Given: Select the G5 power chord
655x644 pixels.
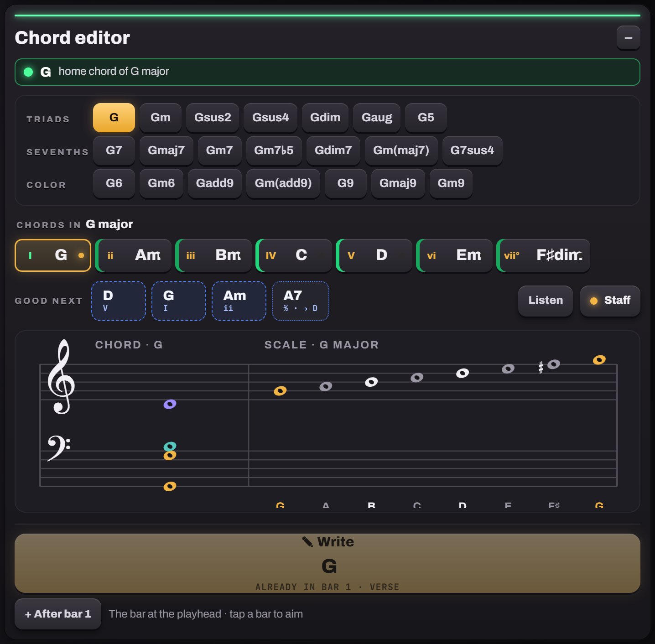Looking at the screenshot, I should pyautogui.click(x=426, y=118).
